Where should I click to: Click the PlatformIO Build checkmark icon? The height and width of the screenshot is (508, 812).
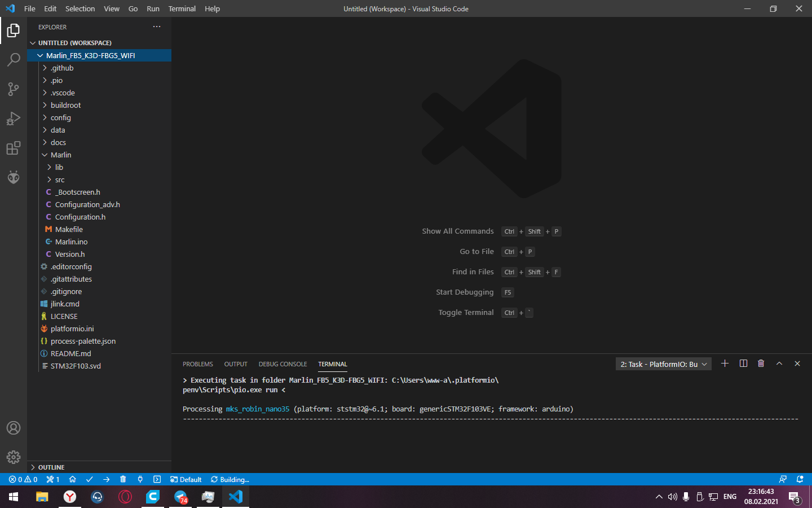coord(90,479)
